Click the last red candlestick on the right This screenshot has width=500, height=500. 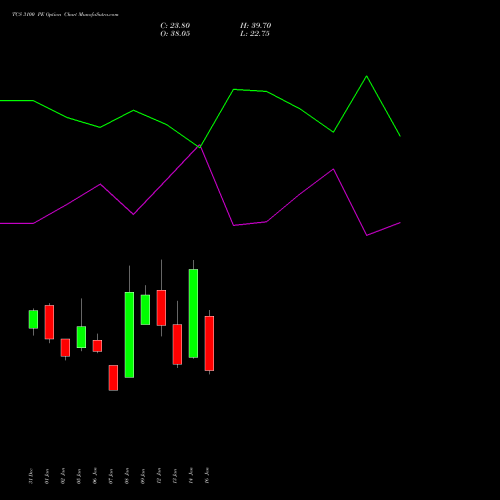pyautogui.click(x=209, y=343)
